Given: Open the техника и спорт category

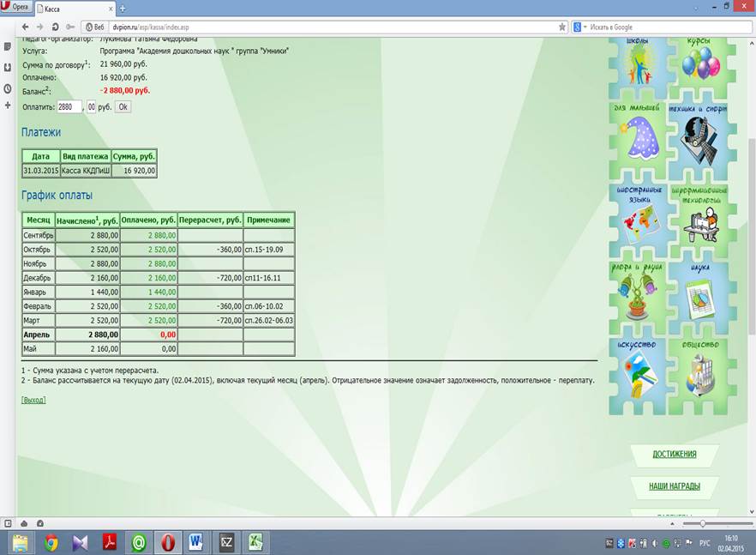Looking at the screenshot, I should pos(701,140).
